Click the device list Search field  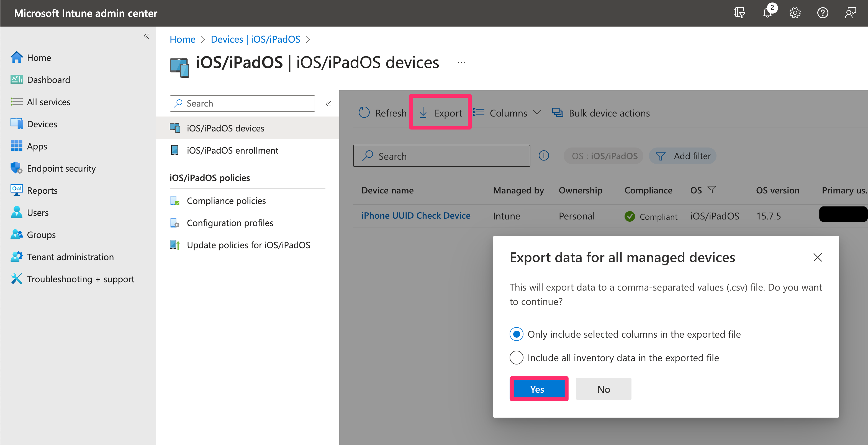(x=441, y=156)
